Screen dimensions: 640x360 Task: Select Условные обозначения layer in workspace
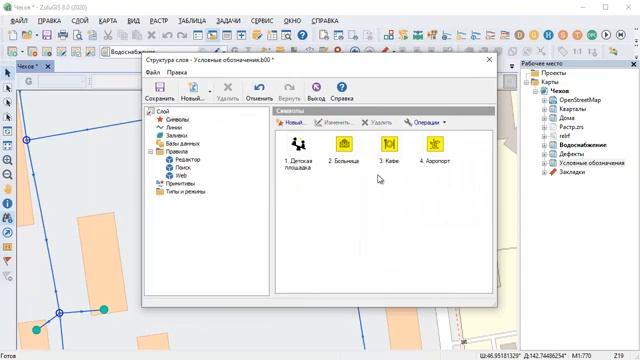(591, 163)
